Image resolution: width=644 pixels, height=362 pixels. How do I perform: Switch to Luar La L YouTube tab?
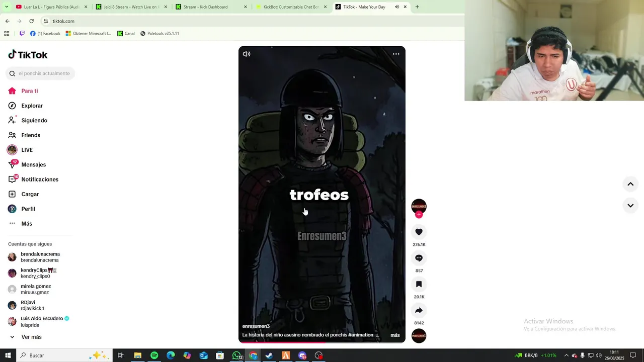[50, 7]
